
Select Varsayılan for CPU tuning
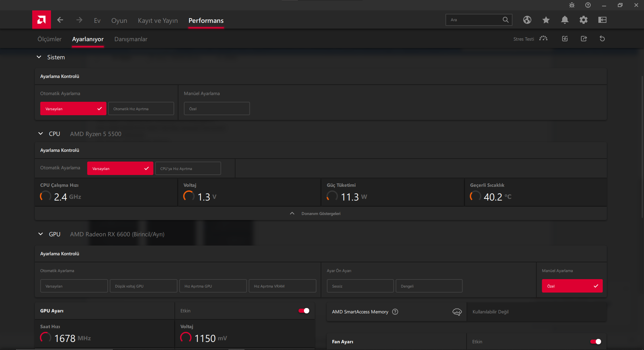tap(120, 168)
